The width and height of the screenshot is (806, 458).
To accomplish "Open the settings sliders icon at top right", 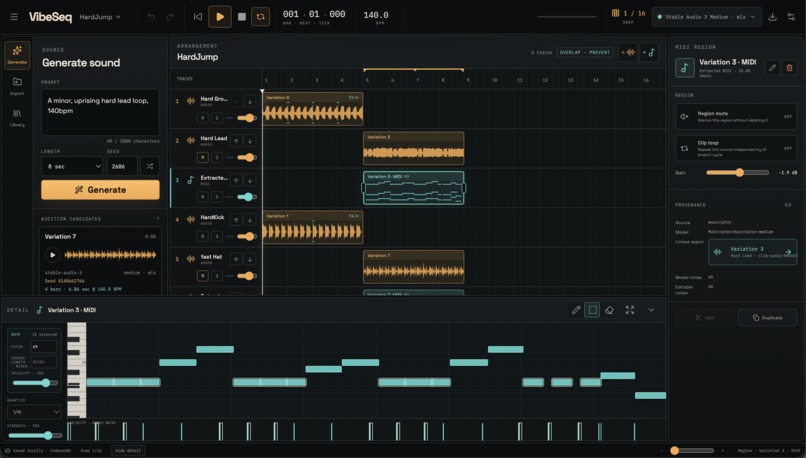I will (x=791, y=17).
